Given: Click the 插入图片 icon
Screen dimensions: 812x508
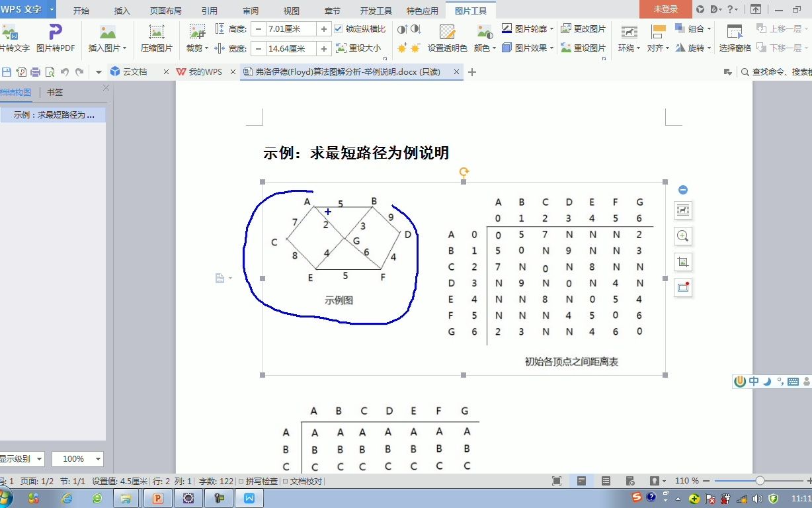Looking at the screenshot, I should 107,36.
